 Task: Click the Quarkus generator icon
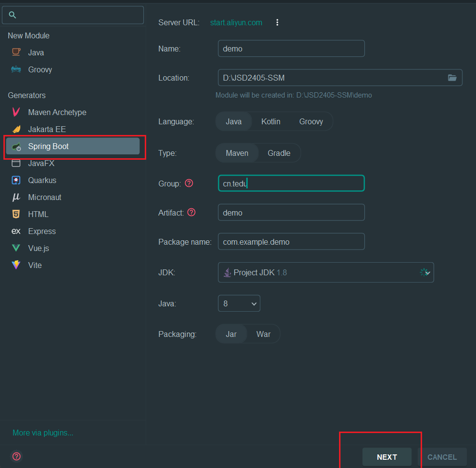16,180
